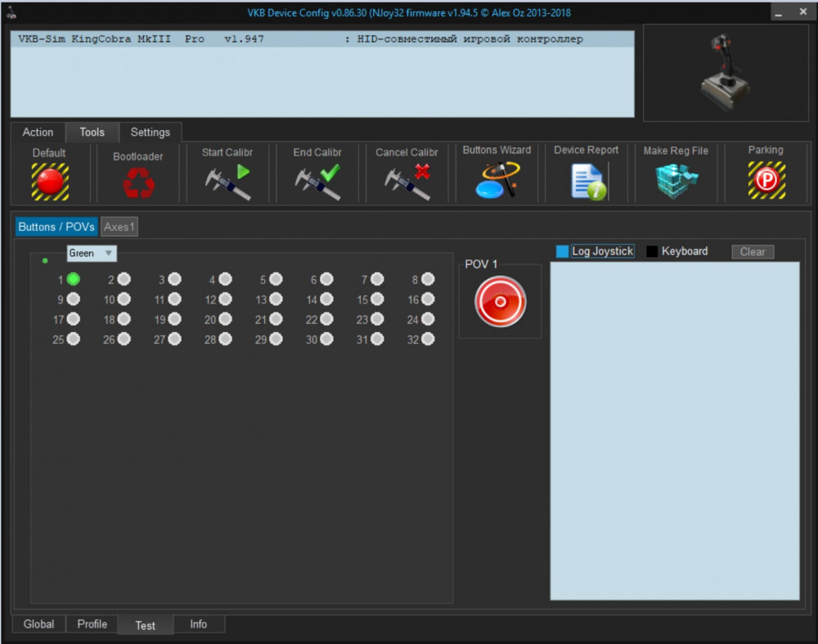Click the POV 1 label
This screenshot has height=644, width=818.
(481, 264)
